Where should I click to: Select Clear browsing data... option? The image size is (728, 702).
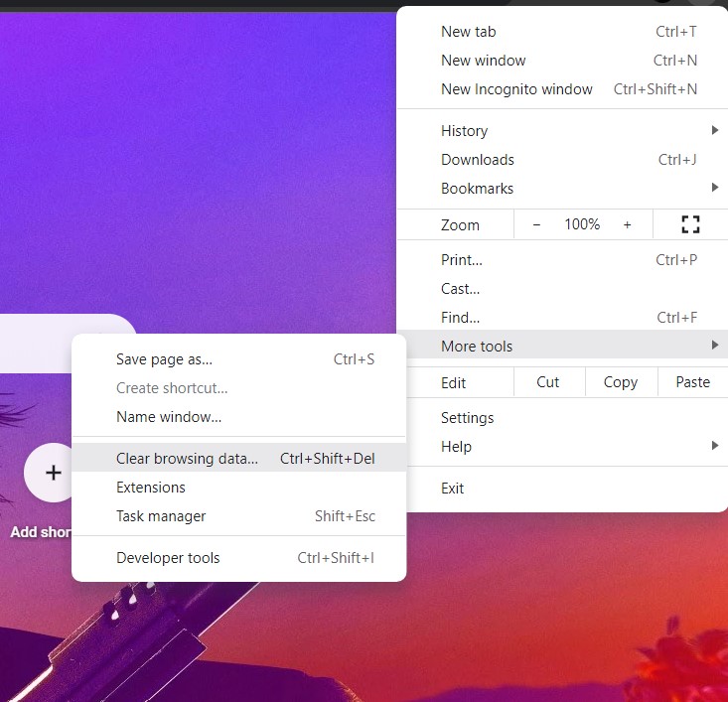click(239, 458)
